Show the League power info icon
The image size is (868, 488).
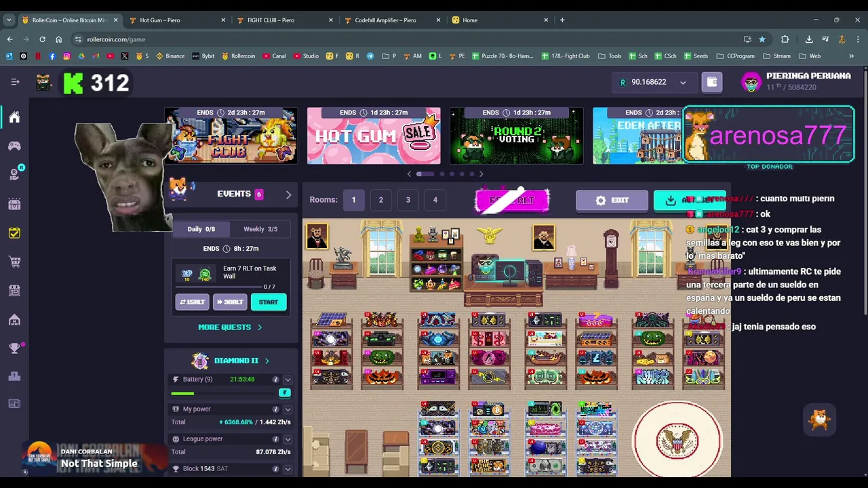pyautogui.click(x=275, y=439)
